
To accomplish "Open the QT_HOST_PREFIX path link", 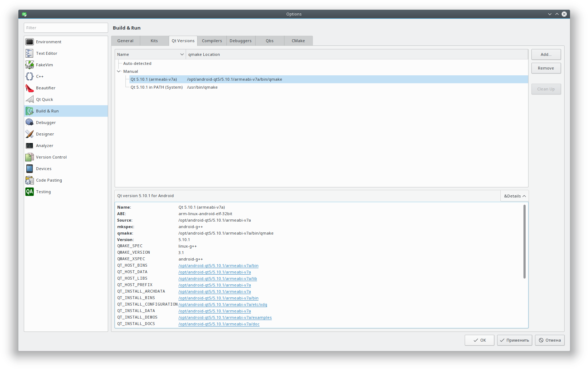I will click(215, 285).
